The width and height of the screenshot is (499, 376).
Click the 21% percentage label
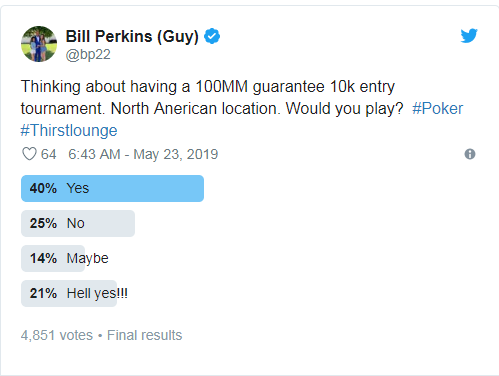click(43, 293)
